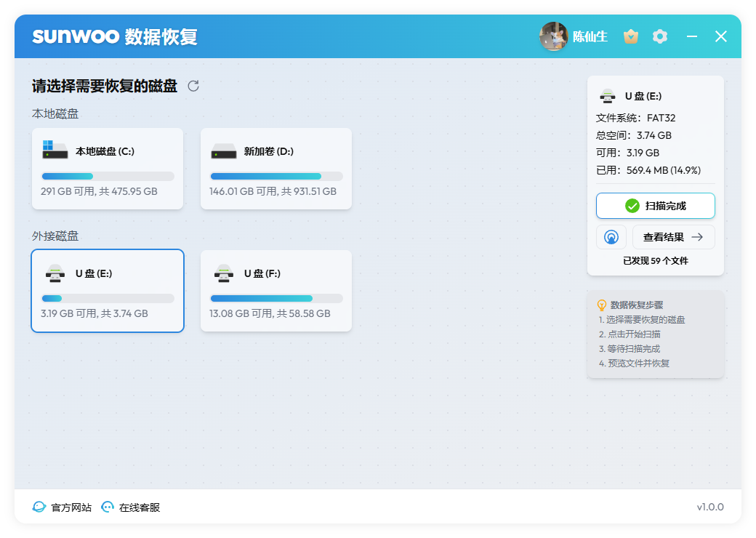Open the 在线客服 support link
This screenshot has height=538, width=756.
pos(140,507)
